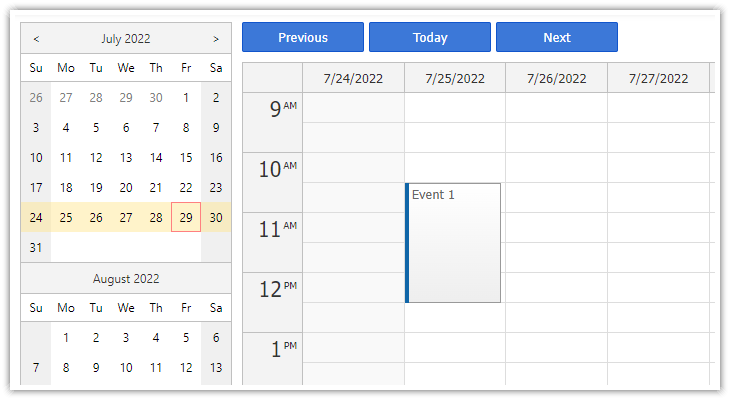Go to previous month with left arrow
This screenshot has height=400, width=730.
pos(36,39)
